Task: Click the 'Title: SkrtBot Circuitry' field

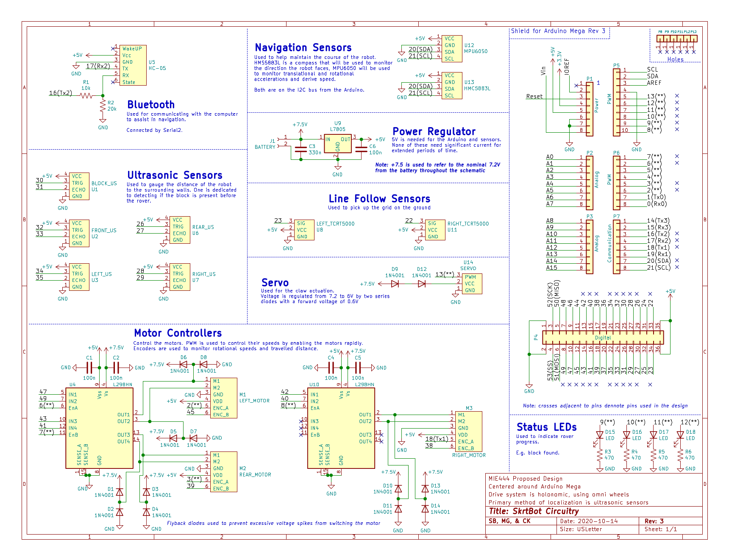Action: coord(534,511)
